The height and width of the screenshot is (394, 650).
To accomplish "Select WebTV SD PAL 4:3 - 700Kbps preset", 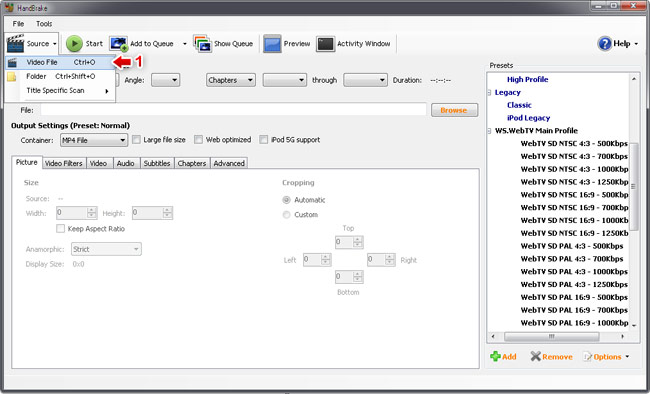I will (572, 259).
